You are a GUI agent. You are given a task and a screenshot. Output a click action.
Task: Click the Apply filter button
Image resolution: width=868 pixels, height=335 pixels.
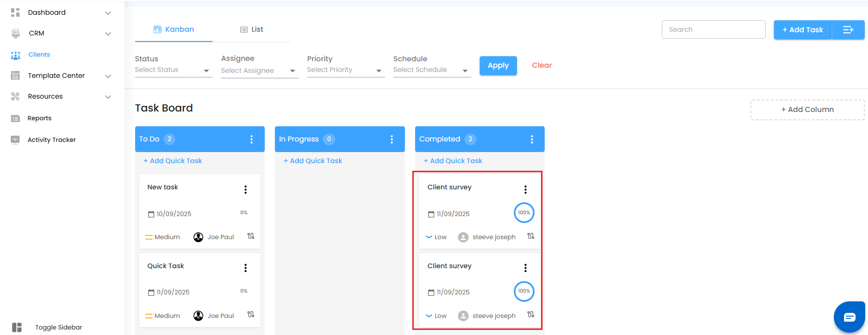coord(498,65)
